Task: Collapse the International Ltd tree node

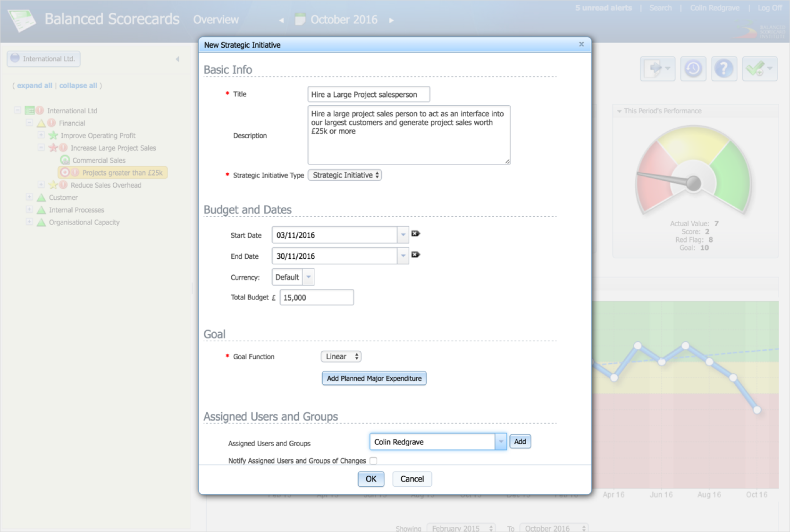Action: tap(17, 110)
